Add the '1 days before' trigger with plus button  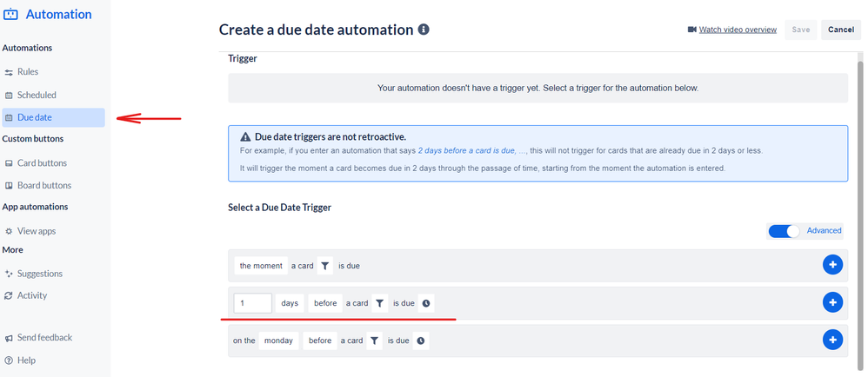click(x=832, y=302)
